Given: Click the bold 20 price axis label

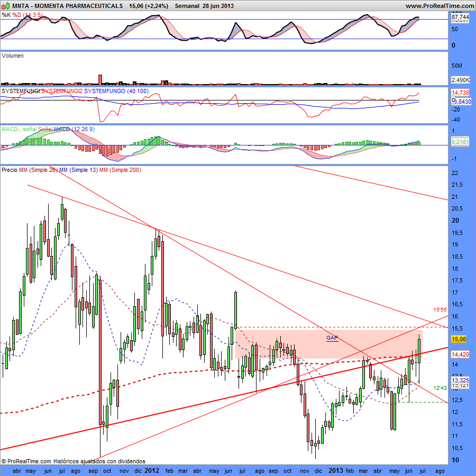Looking at the screenshot, I should [x=455, y=221].
